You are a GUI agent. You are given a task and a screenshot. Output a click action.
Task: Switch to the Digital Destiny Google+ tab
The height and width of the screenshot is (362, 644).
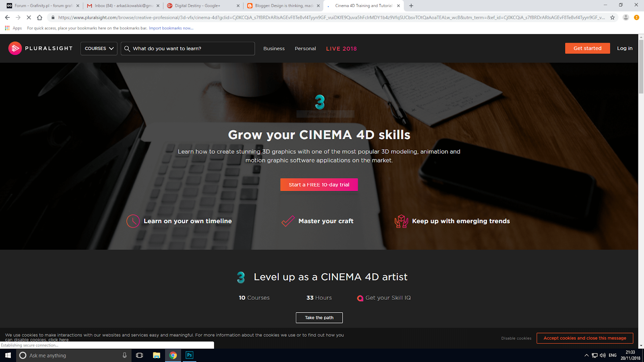204,6
